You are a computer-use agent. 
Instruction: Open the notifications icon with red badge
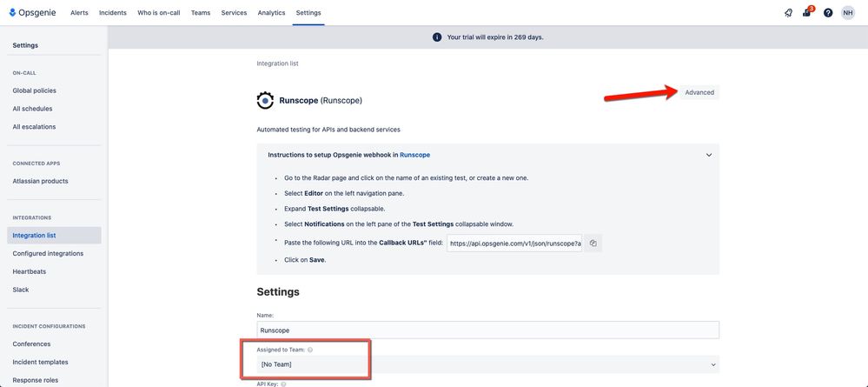click(x=808, y=12)
